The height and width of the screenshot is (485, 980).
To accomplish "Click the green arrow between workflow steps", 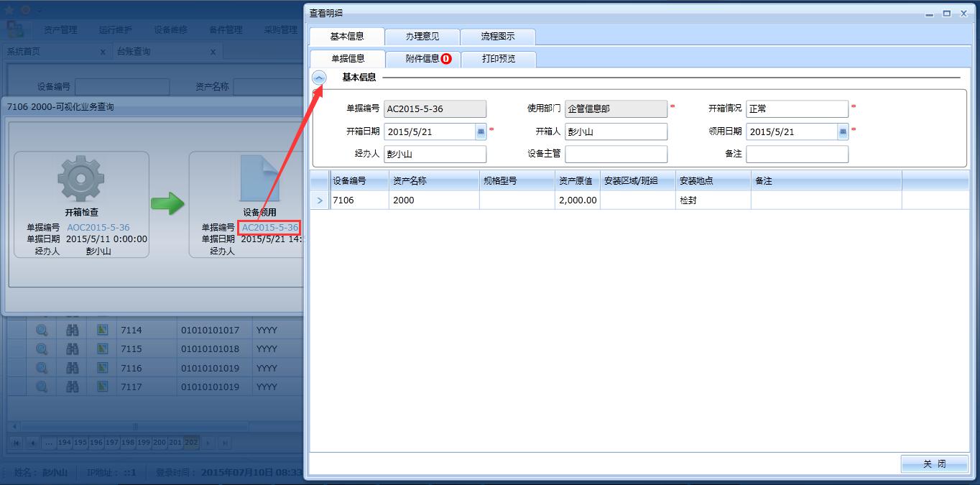I will (x=167, y=203).
